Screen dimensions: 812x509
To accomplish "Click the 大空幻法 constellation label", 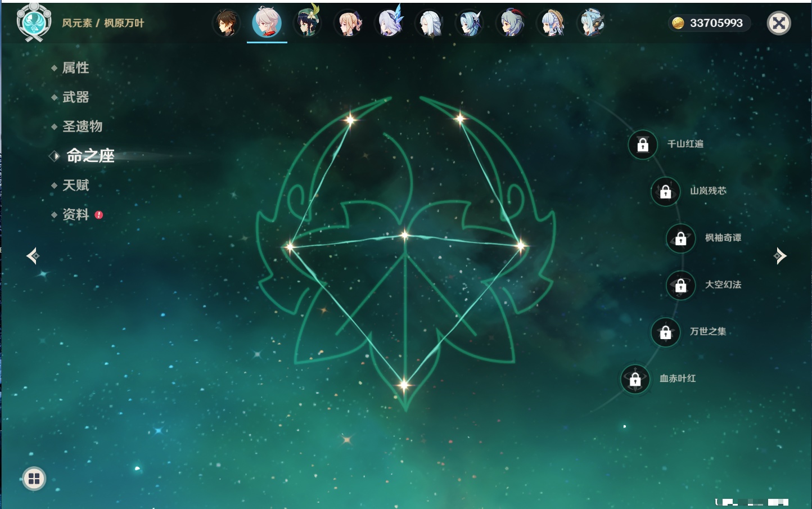I will coord(723,285).
